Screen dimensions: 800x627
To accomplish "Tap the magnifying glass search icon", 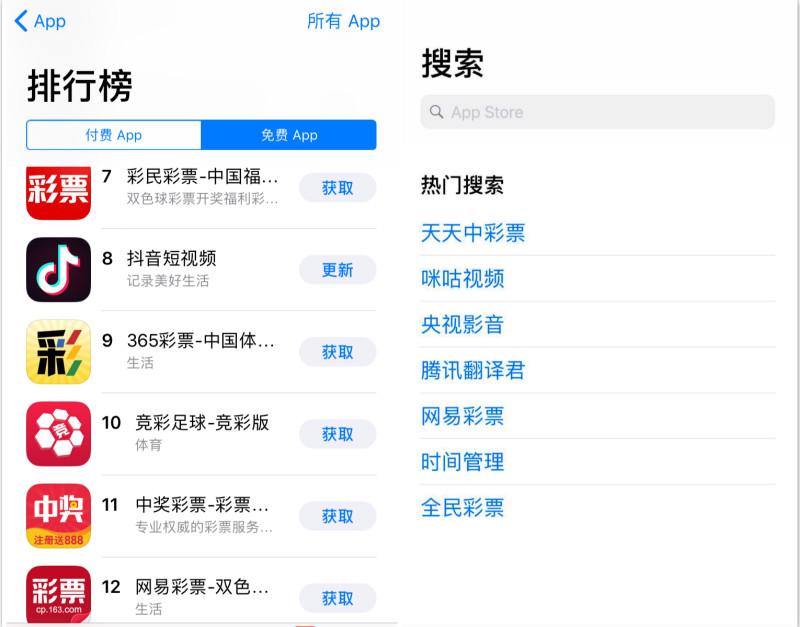I will (437, 112).
